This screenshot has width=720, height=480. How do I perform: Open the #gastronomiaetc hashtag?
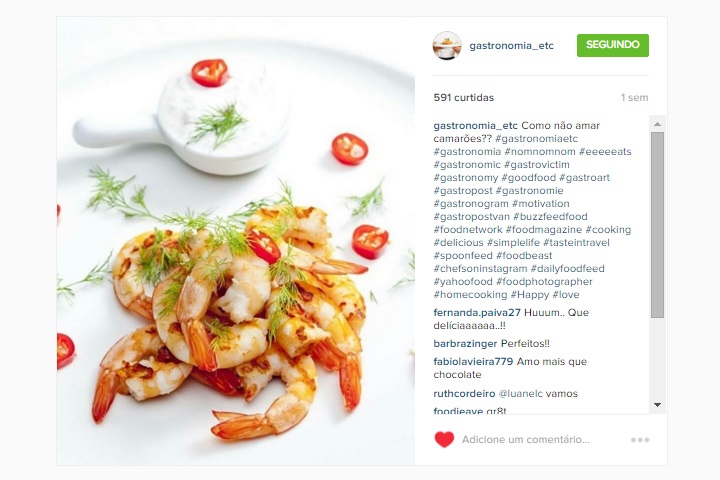tap(536, 139)
